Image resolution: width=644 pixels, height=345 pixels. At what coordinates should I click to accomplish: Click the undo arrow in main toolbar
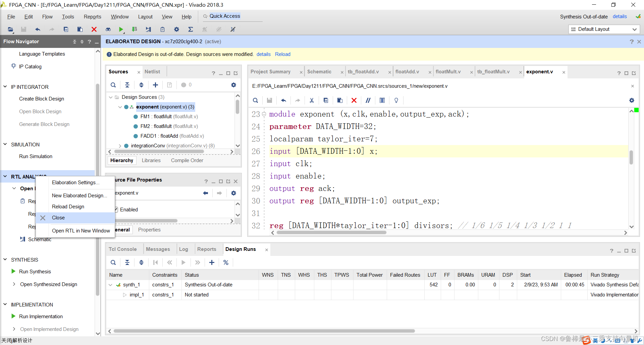coord(38,29)
